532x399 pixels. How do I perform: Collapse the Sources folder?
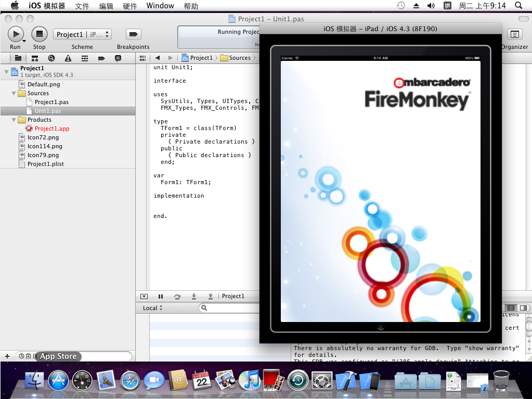pos(14,93)
